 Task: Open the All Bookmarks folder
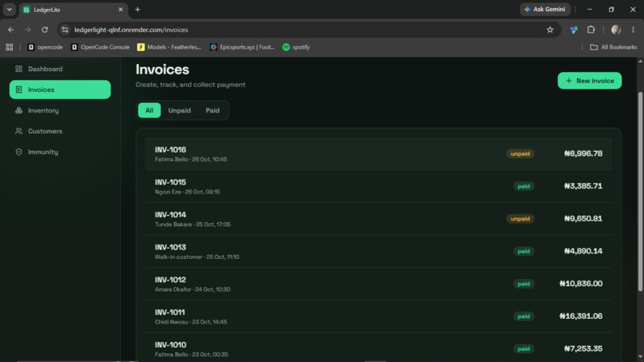pyautogui.click(x=614, y=47)
